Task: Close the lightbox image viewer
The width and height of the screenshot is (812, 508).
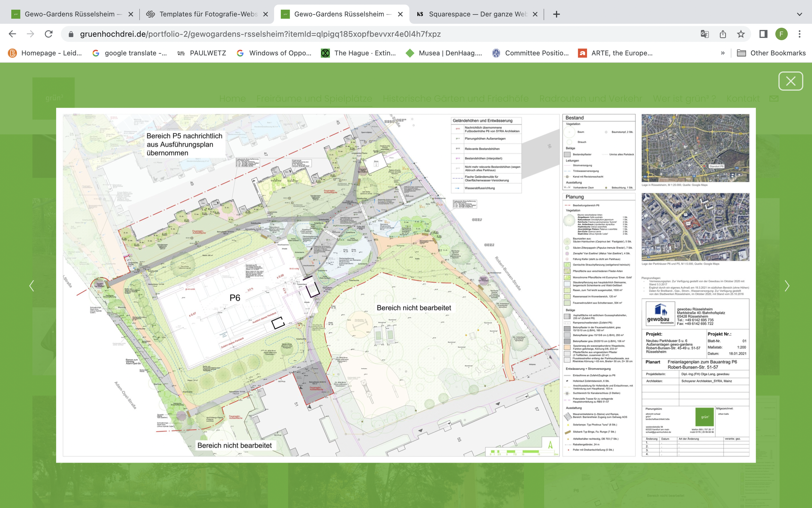Action: click(790, 81)
